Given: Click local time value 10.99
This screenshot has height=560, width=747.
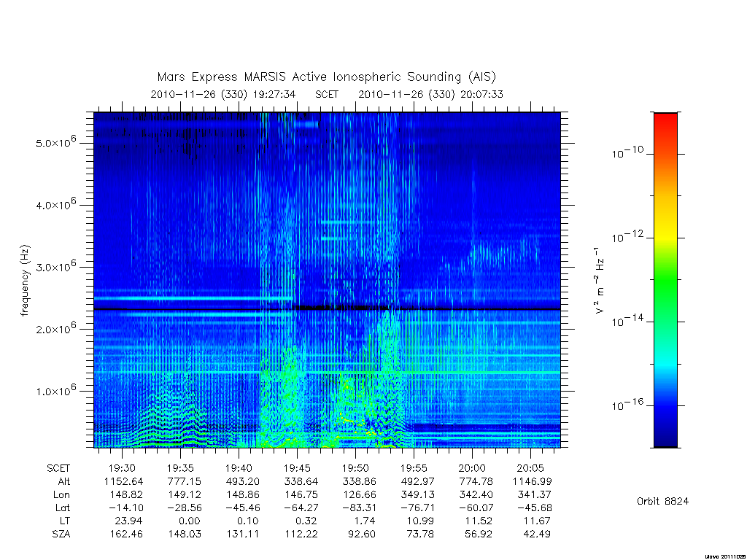Looking at the screenshot, I should tap(419, 521).
